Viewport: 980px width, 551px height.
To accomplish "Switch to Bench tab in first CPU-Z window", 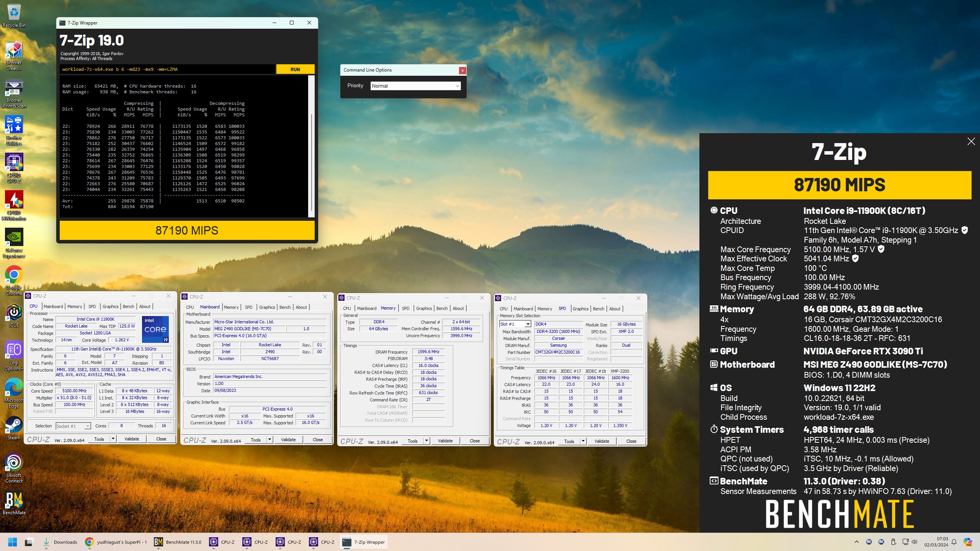I will click(129, 306).
